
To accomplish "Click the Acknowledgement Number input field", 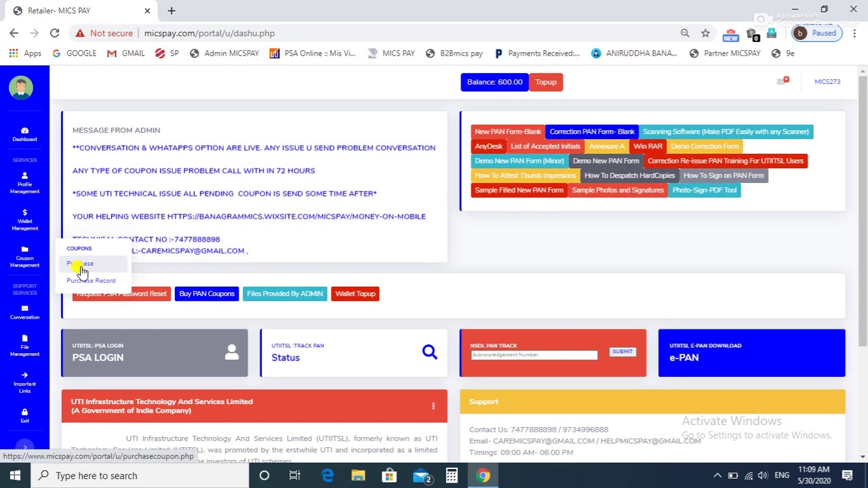I will tap(534, 354).
